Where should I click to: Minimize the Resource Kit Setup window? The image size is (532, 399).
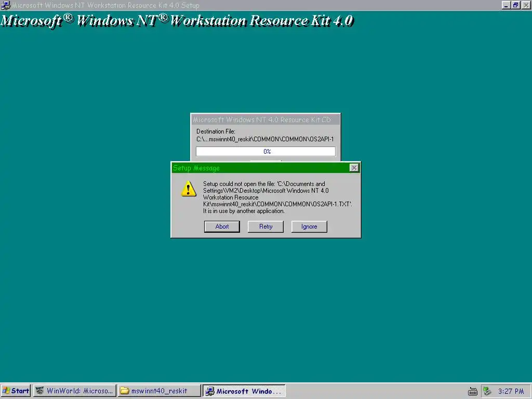(506, 5)
